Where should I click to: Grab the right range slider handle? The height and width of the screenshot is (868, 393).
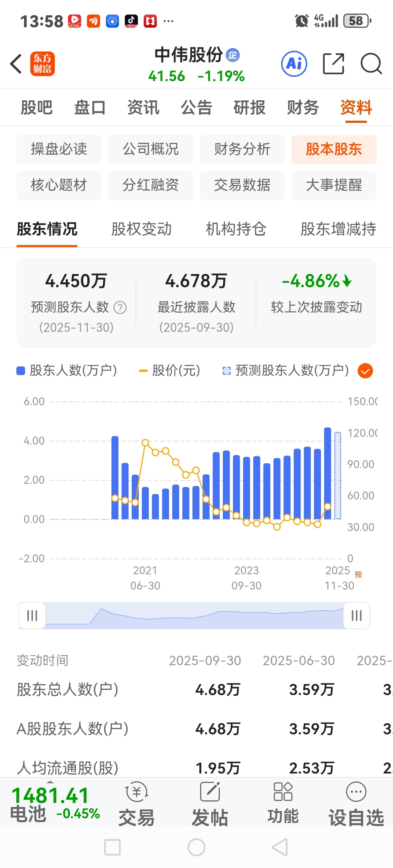point(357,615)
